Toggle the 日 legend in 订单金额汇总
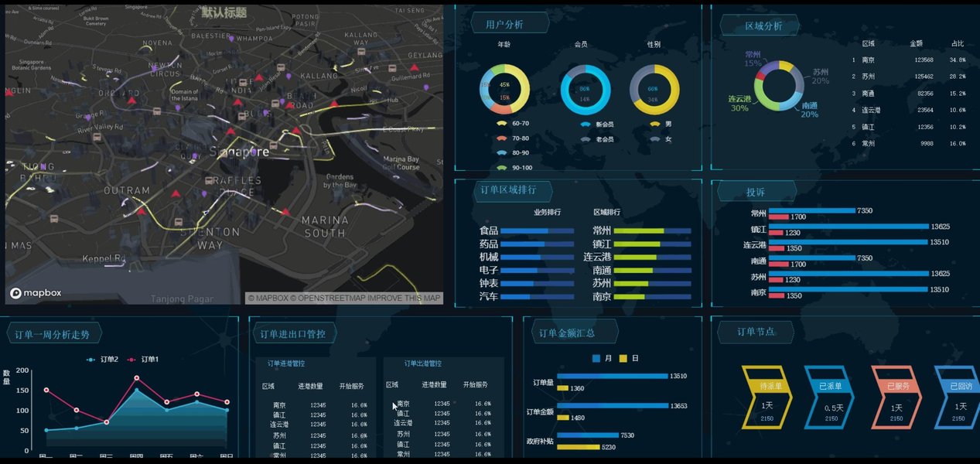 tap(629, 359)
